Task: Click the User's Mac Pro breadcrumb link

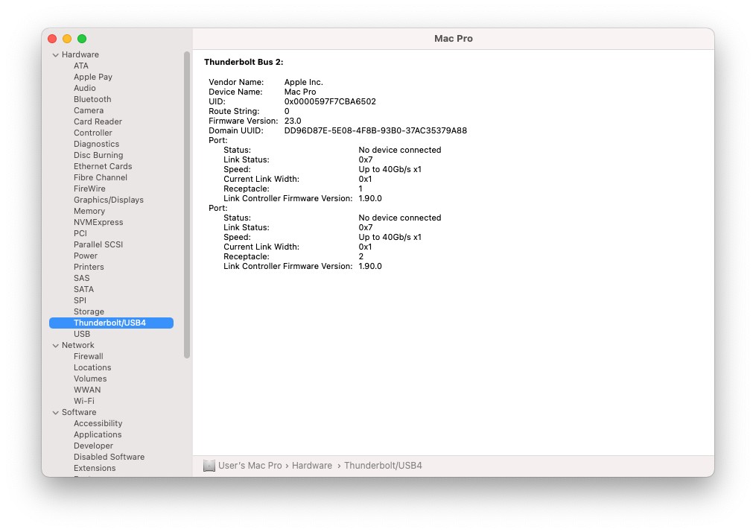Action: point(250,465)
